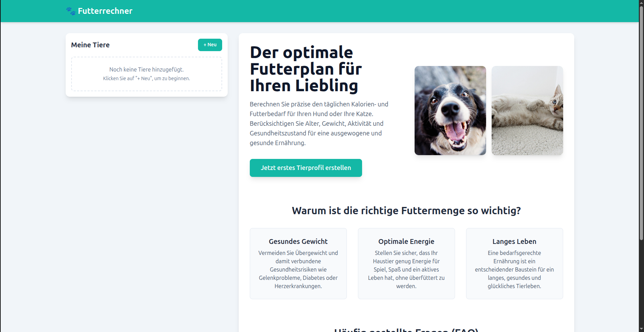The height and width of the screenshot is (332, 644).
Task: Select the Gesundes Gewicht card heading
Action: pos(298,241)
